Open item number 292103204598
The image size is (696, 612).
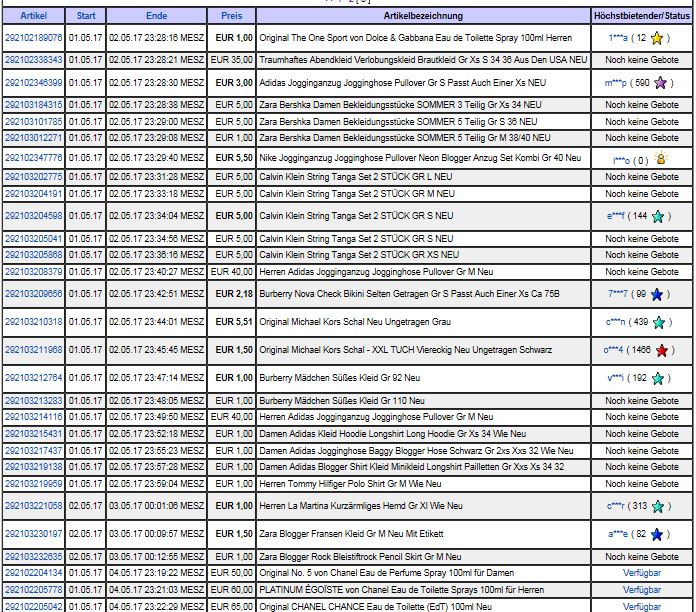point(34,216)
